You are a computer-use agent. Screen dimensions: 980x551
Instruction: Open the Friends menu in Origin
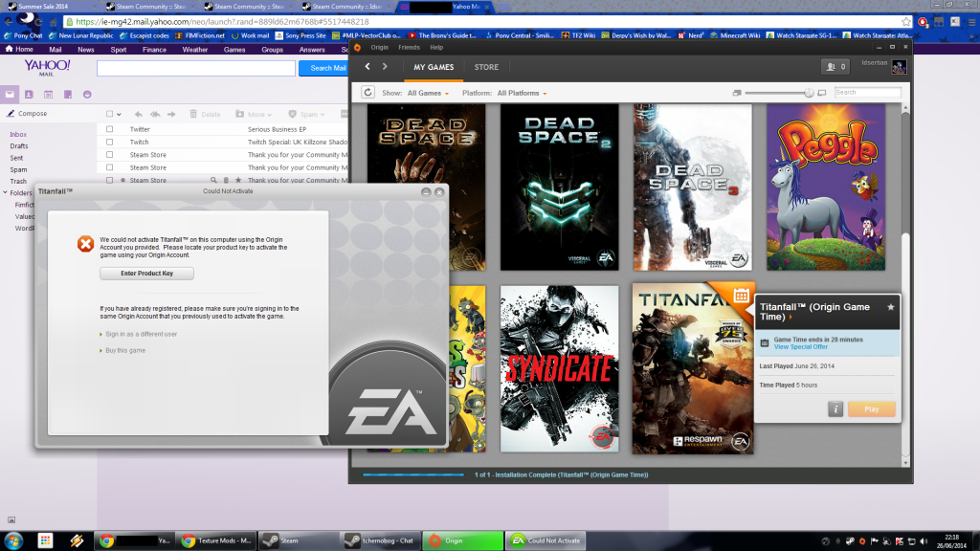tap(409, 48)
